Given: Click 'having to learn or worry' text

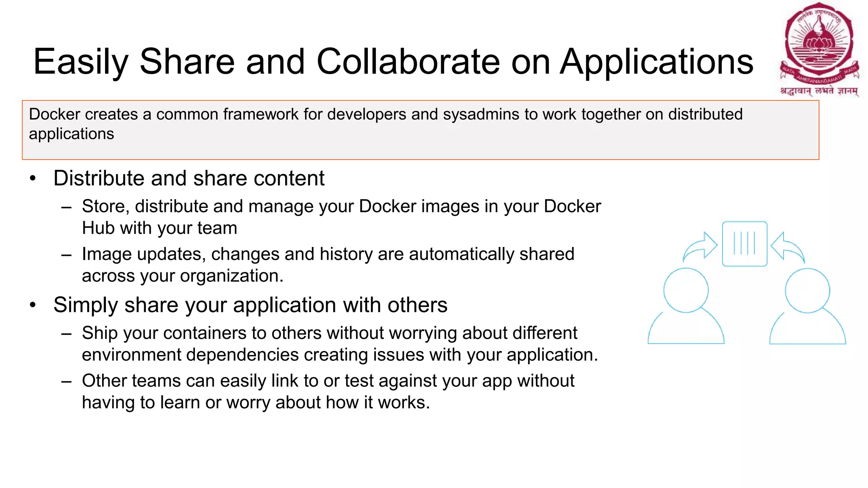Looking at the screenshot, I should click(256, 402).
